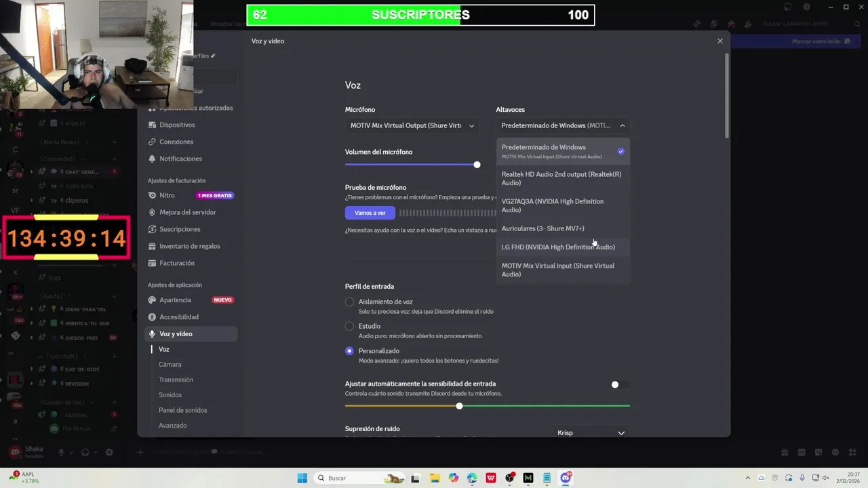Choose MOTIV Mix Virtual Input speaker option
The image size is (868, 488).
coord(563,270)
